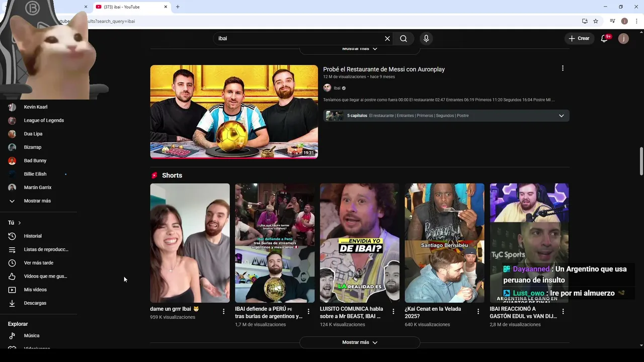Open video title Probé el Restaurante de Messi
Screen dimensions: 644x362
coord(384,69)
